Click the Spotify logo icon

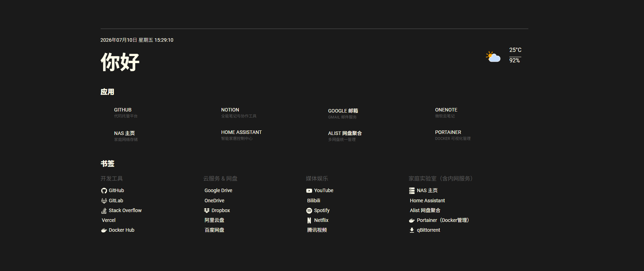309,211
